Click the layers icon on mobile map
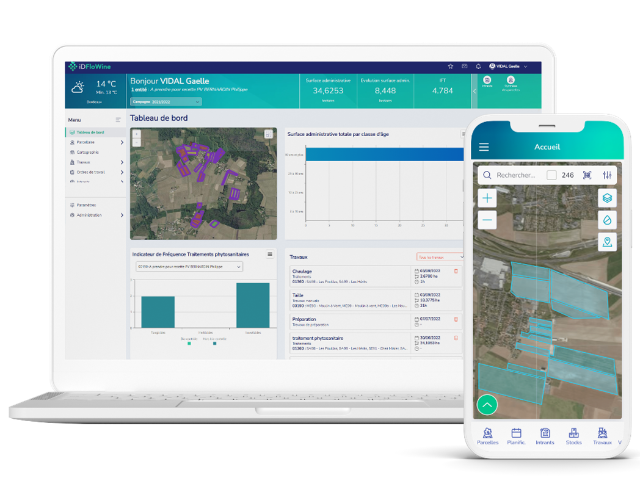This screenshot has height=492, width=640. tap(607, 198)
